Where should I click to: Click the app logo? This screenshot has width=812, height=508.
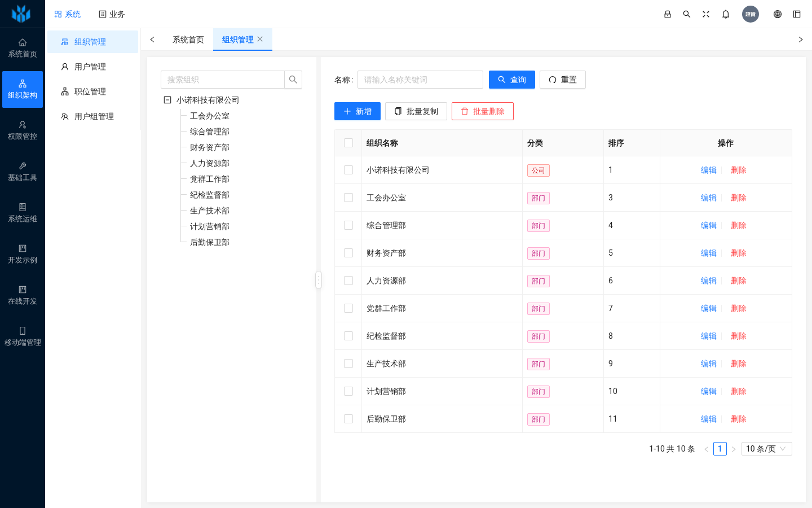tap(21, 14)
